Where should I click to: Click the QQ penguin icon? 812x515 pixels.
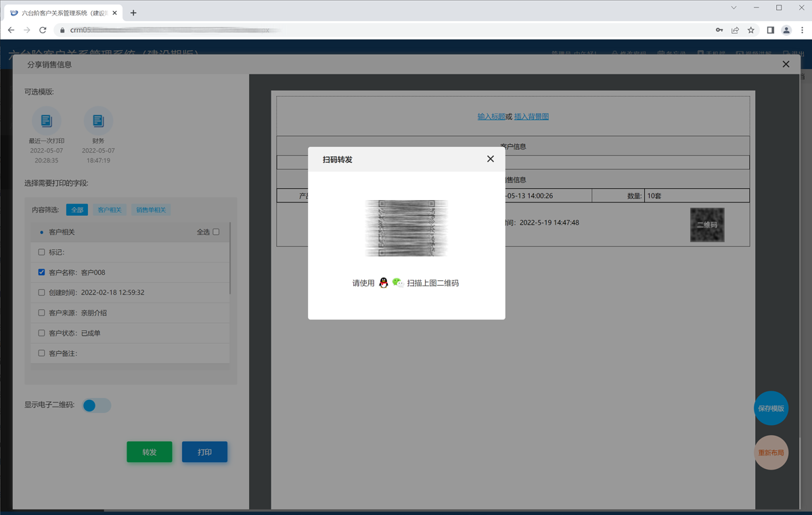tap(384, 283)
